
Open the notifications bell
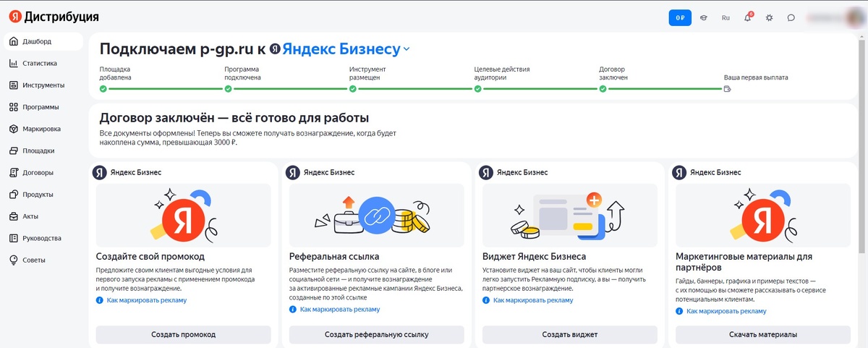pos(748,17)
